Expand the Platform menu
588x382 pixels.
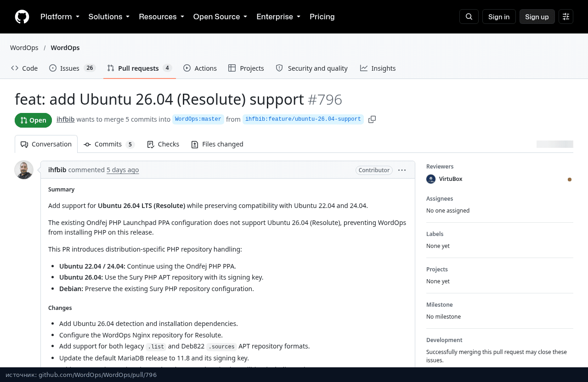coord(60,17)
